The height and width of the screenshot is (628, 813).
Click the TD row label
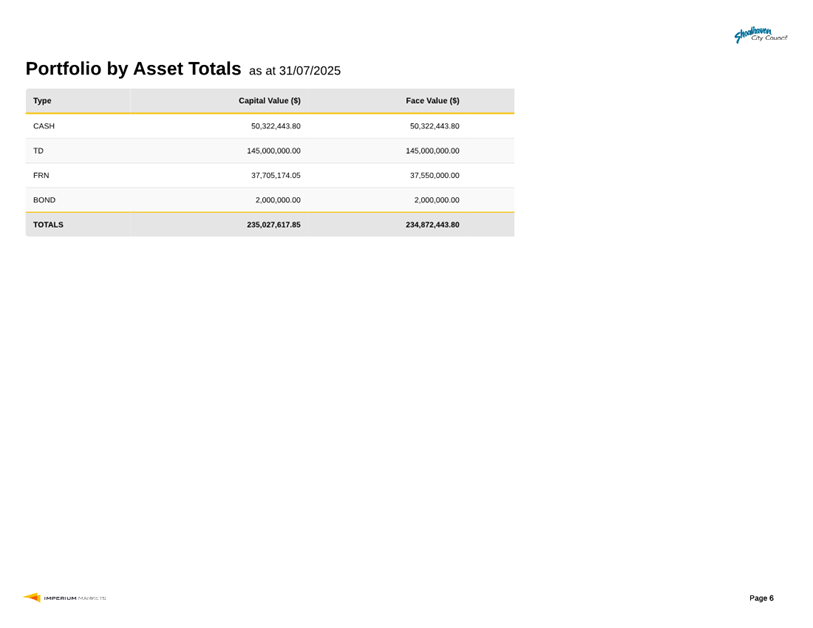(x=39, y=151)
